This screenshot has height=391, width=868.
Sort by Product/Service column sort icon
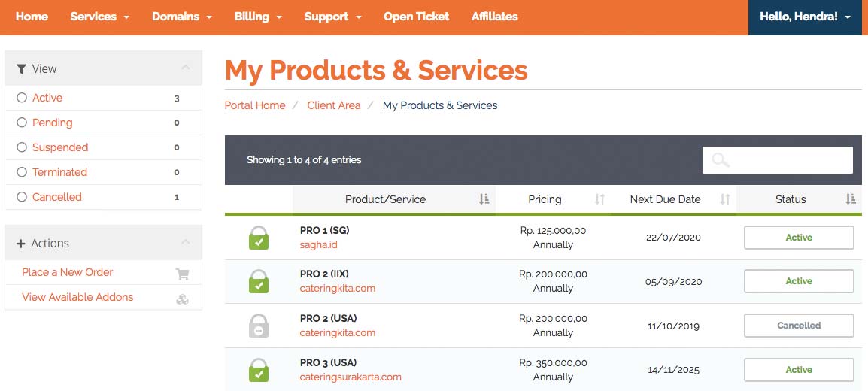pos(484,199)
